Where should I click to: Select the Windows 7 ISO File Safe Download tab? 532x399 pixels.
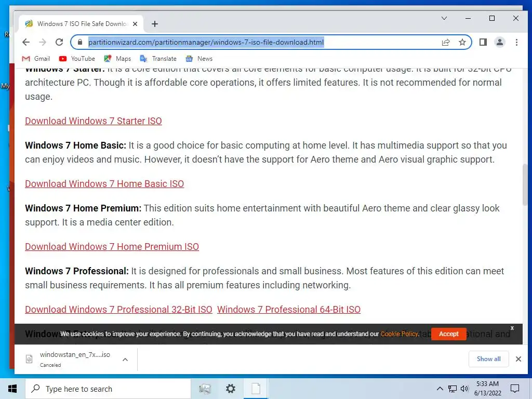[81, 24]
